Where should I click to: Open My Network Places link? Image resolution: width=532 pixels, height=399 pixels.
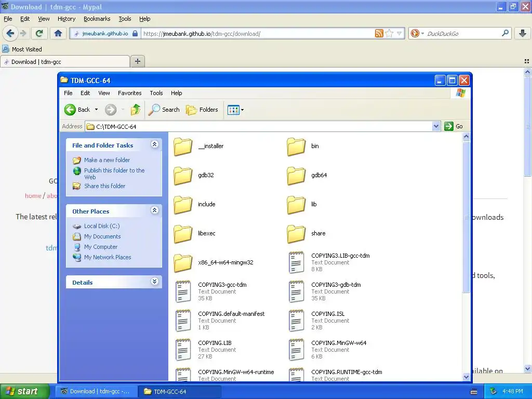pos(107,257)
